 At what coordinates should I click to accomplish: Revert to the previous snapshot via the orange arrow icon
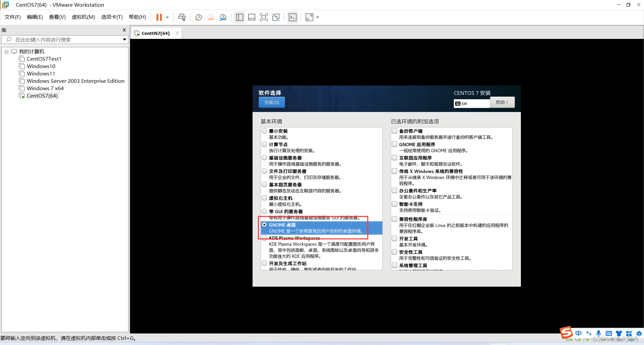pos(211,17)
